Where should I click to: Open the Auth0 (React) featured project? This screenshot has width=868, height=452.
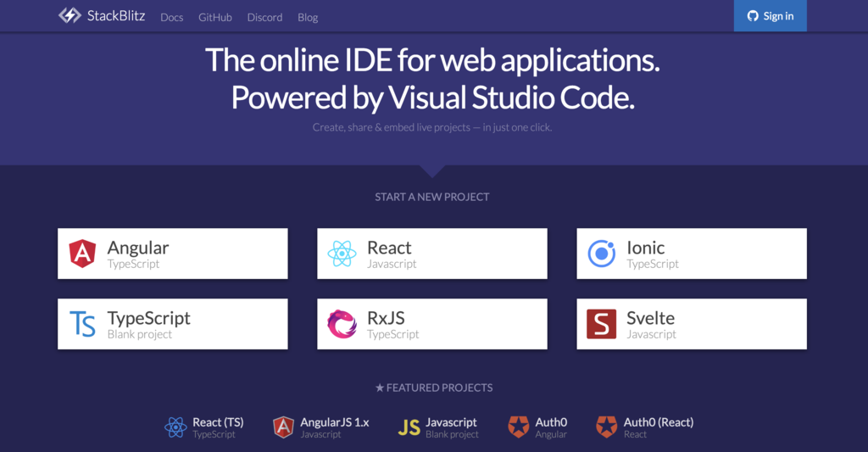(x=645, y=427)
